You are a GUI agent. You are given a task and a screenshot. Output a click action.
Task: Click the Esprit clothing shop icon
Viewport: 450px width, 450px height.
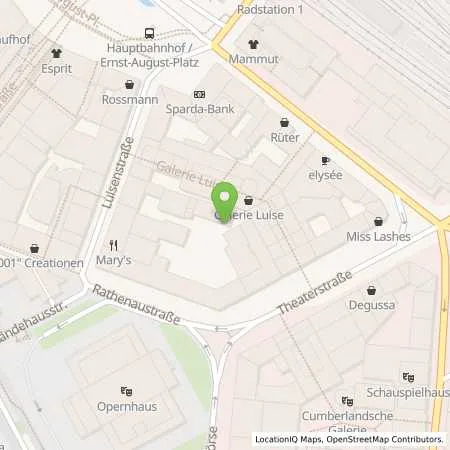pyautogui.click(x=56, y=53)
